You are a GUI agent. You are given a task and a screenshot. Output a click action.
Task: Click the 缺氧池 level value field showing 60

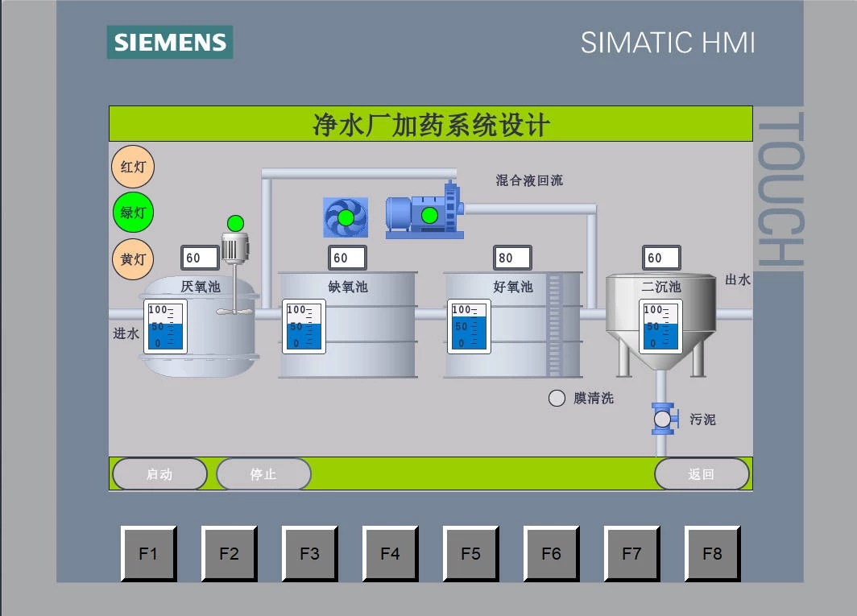348,258
